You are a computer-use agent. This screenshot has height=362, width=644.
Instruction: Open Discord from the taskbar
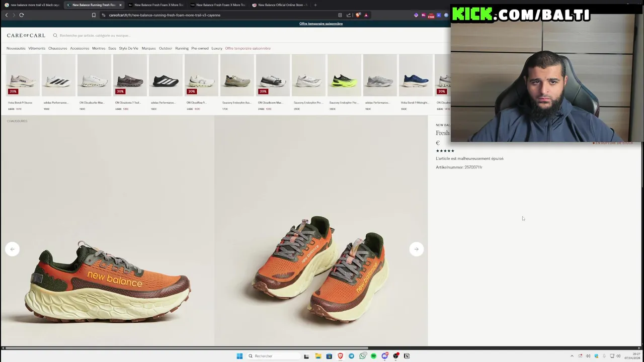[x=384, y=356]
